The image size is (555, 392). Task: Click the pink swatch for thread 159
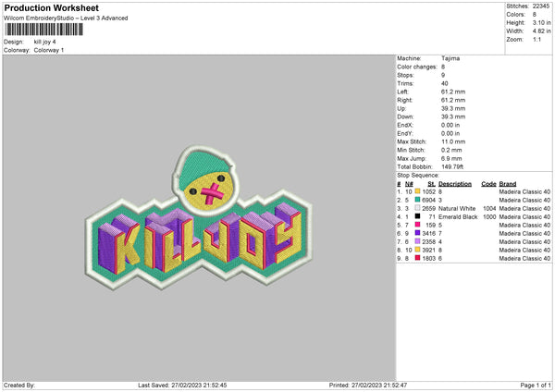[x=417, y=225]
